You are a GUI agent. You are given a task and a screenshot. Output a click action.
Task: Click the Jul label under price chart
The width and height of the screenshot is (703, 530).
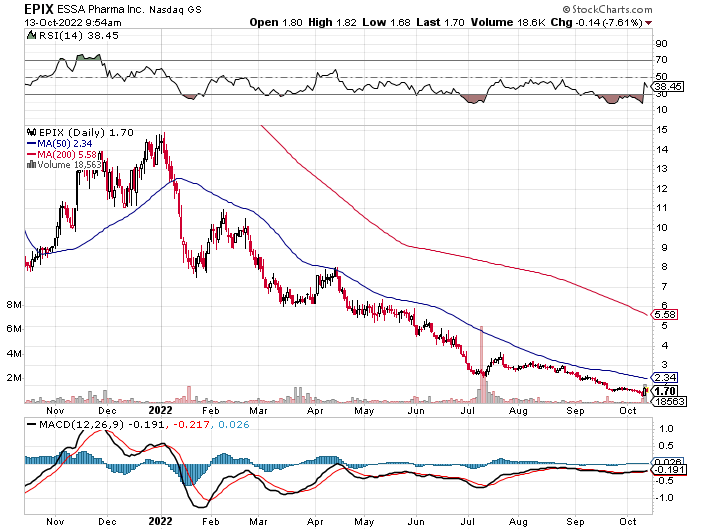468,410
